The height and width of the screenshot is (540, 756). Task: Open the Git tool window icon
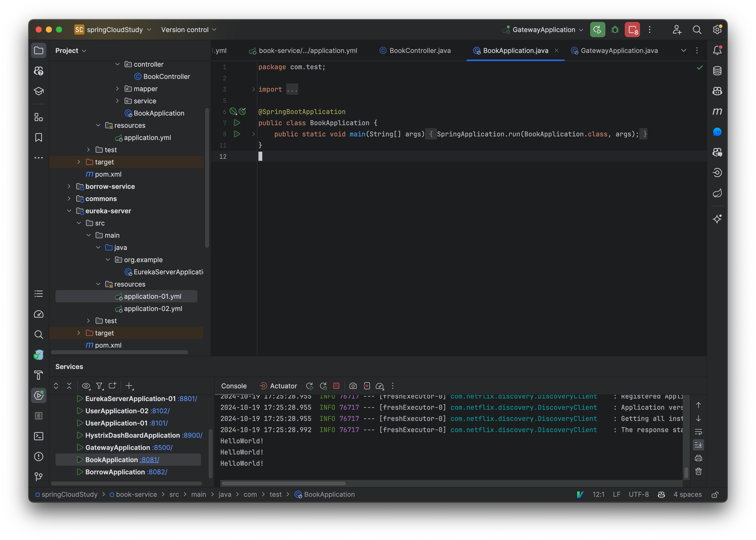pos(39,476)
